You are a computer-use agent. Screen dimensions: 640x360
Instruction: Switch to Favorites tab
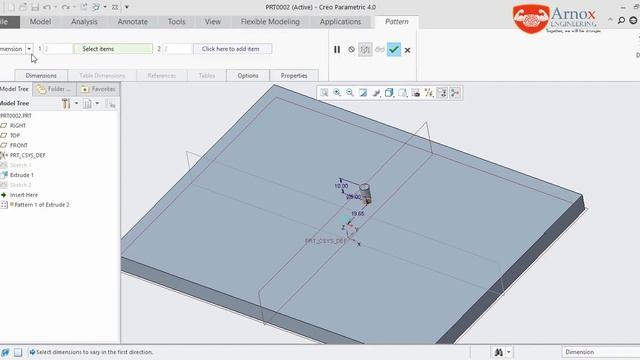98,89
